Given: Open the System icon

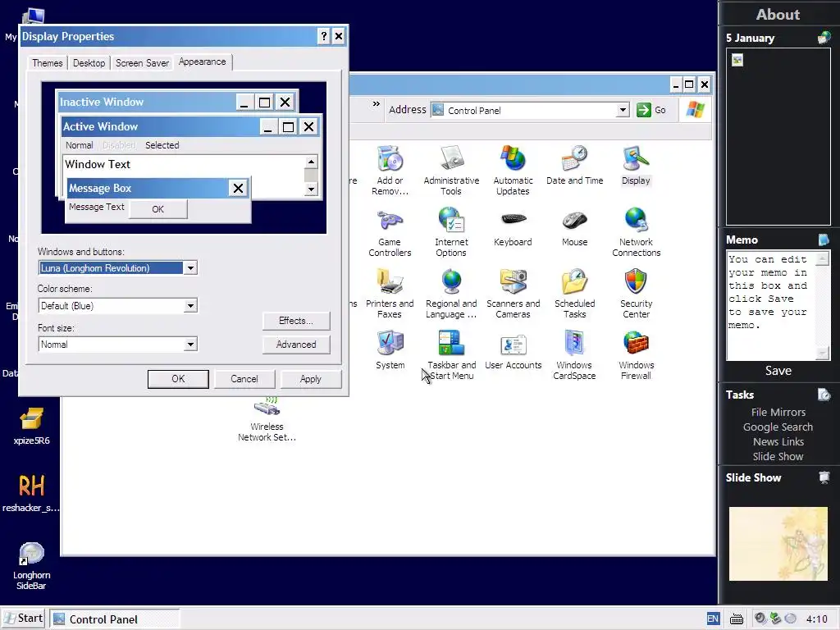Looking at the screenshot, I should [390, 349].
